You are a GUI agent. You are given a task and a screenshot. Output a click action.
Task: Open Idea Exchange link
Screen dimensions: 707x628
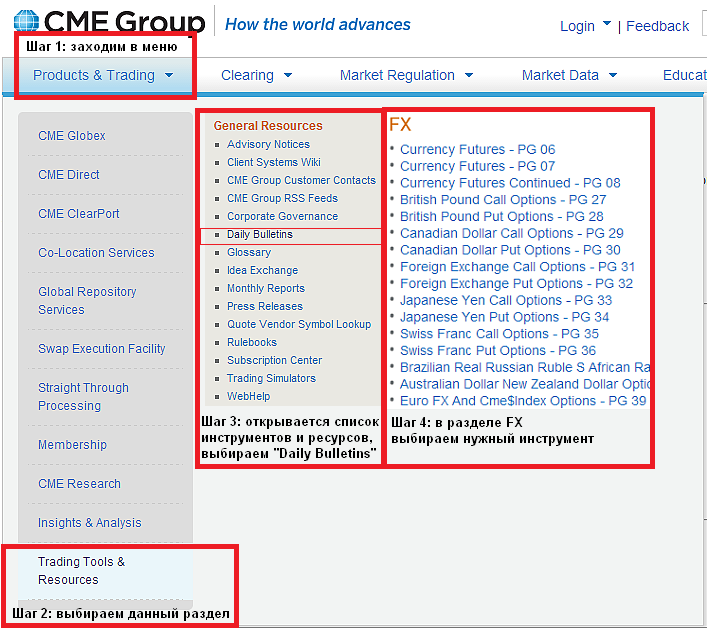tap(262, 270)
